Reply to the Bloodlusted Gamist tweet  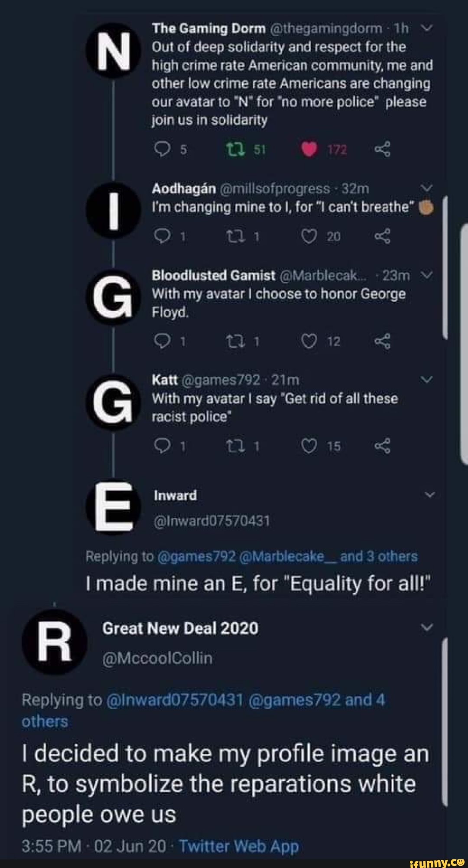click(x=162, y=342)
